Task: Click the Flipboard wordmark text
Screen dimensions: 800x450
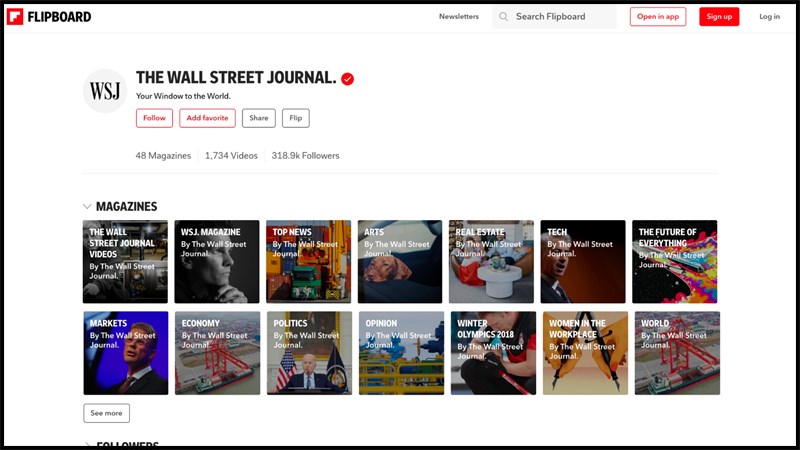Action: [x=59, y=17]
